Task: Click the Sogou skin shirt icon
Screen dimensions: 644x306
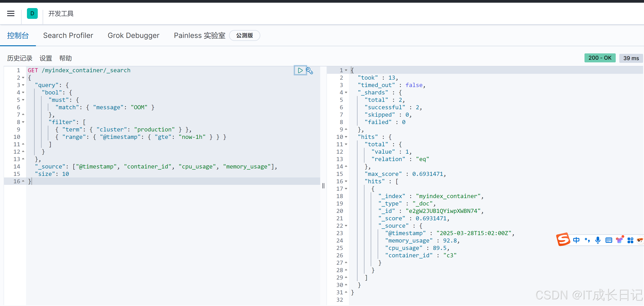Action: [x=620, y=240]
